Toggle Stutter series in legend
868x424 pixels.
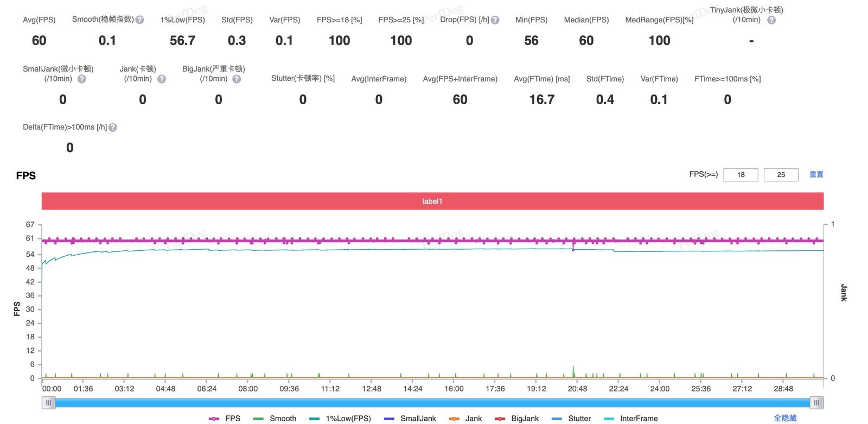point(571,419)
